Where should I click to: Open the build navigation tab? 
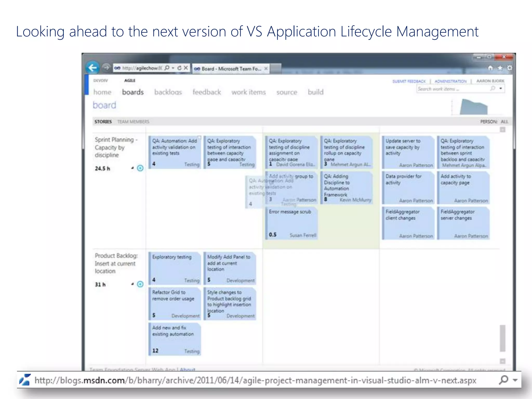[x=316, y=92]
